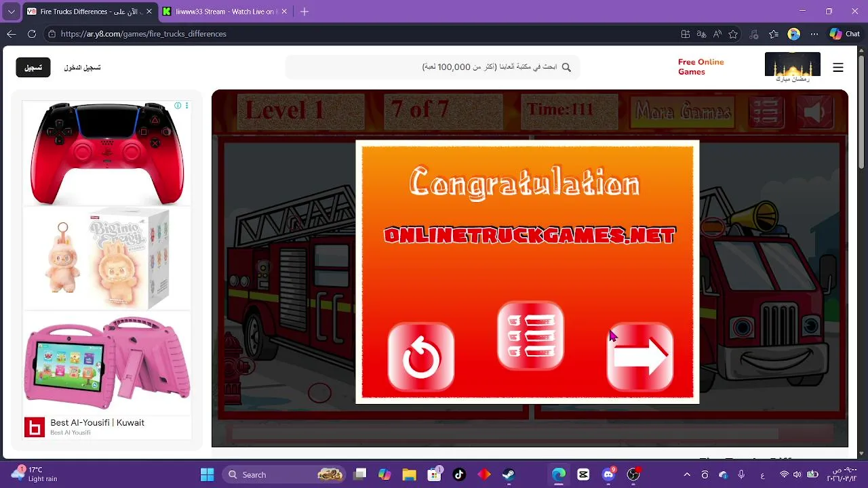The image size is (868, 488).
Task: Click the restart level circular arrow button
Action: click(421, 357)
